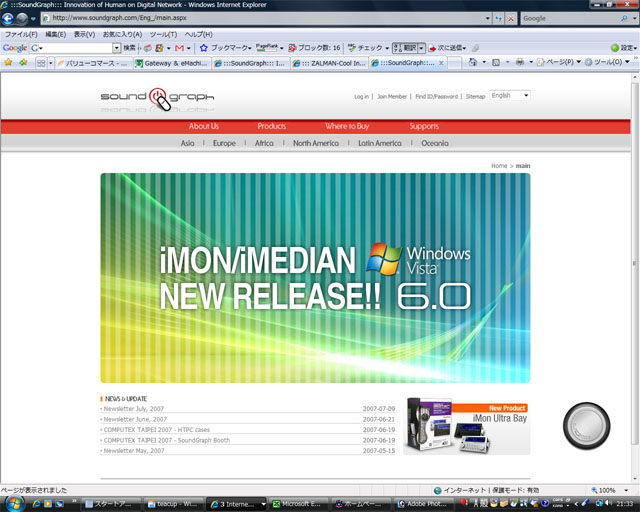Click the search magnifier icon in search box
Image resolution: width=640 pixels, height=512 pixels.
point(624,18)
